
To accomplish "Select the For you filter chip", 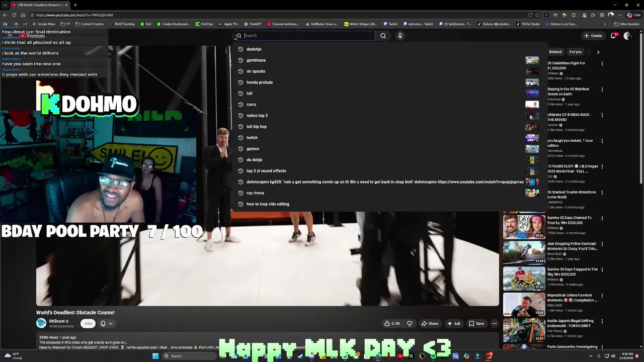I will pyautogui.click(x=576, y=52).
